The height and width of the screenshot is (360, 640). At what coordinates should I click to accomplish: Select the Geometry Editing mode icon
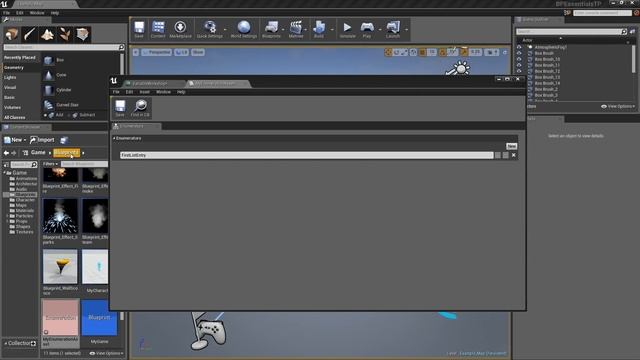click(82, 34)
